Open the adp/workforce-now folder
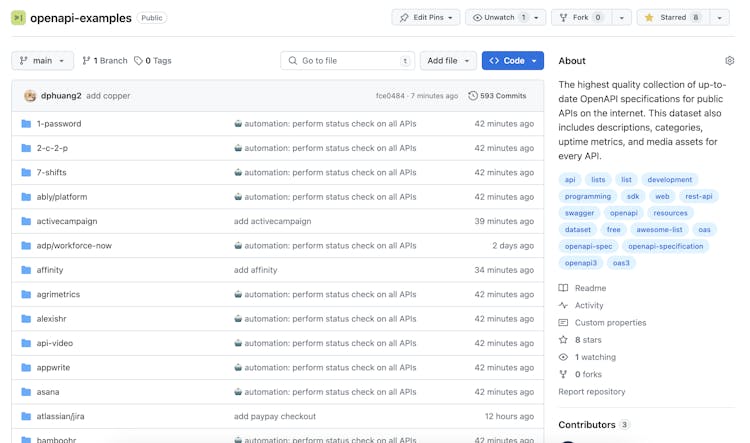The image size is (750, 443). coord(74,246)
